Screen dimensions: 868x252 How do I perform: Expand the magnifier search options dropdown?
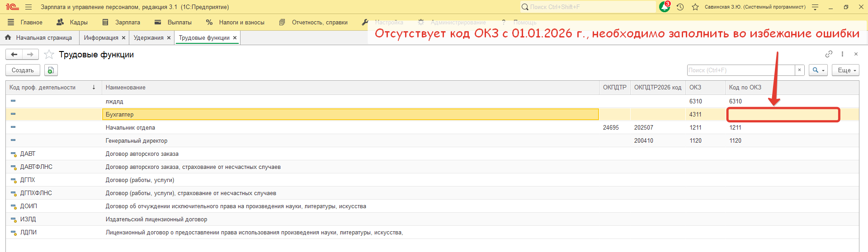818,70
